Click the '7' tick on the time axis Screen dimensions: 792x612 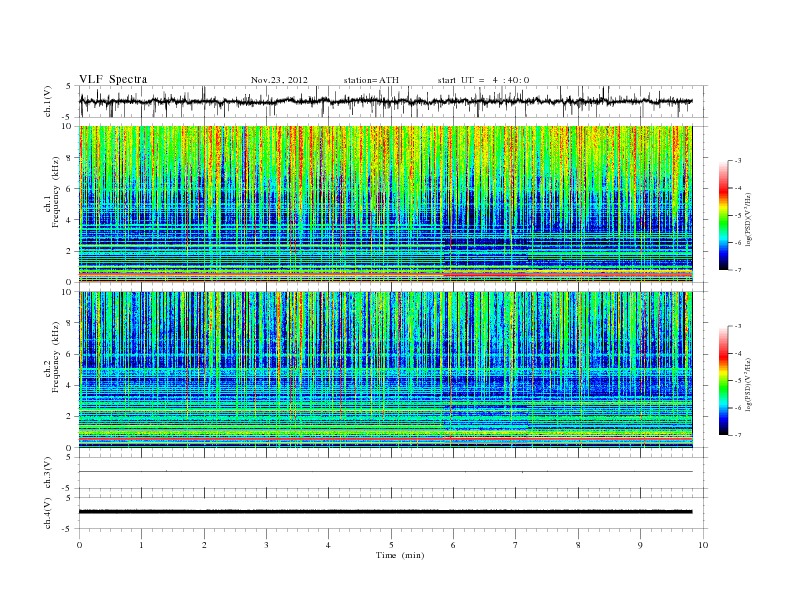point(516,545)
